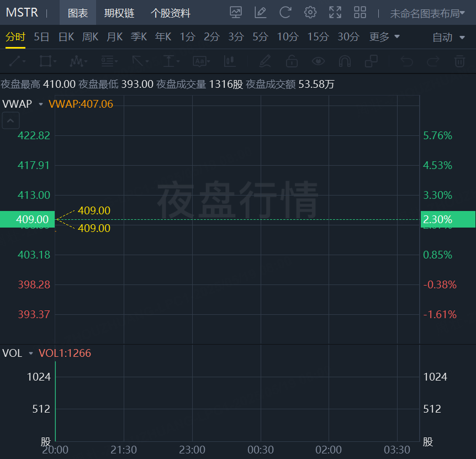476x459 pixels.
Task: Click the 393.37 price axis label
Action: [34, 314]
